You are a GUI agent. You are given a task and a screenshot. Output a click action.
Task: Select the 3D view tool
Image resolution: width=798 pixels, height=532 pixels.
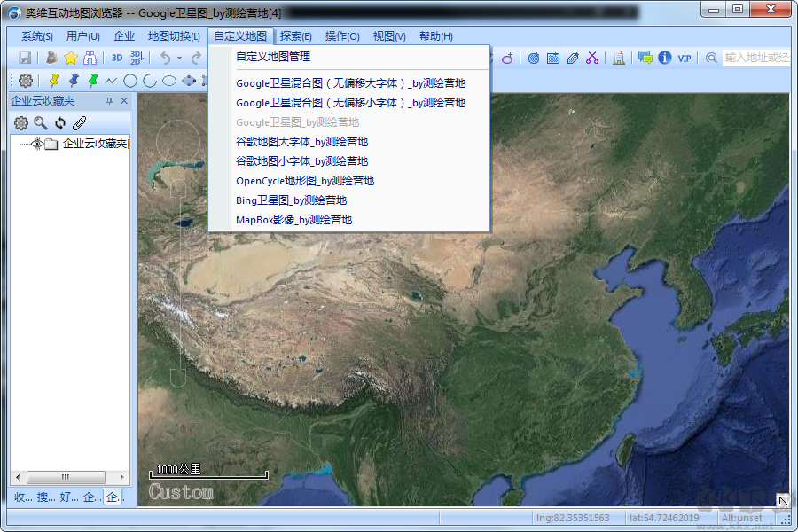(116, 56)
